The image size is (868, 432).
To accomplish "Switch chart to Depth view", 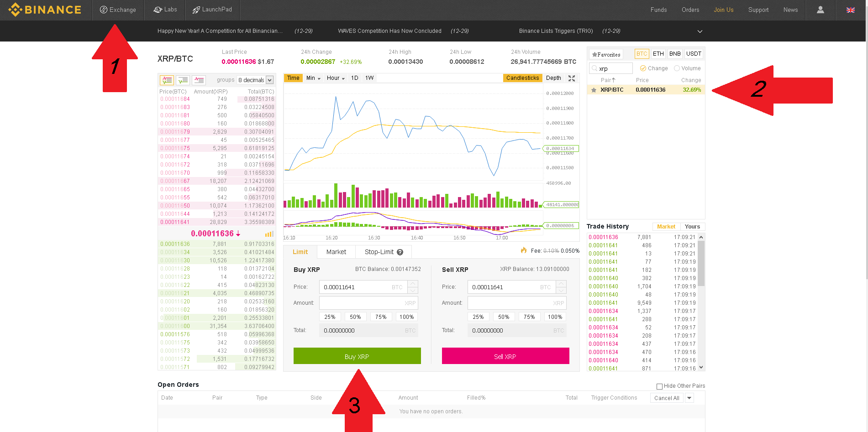I will (x=553, y=78).
